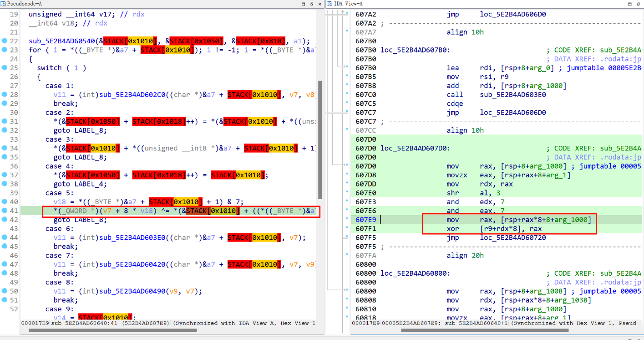
Task: Float the IDA View-A panel
Action: pyautogui.click(x=638, y=4)
